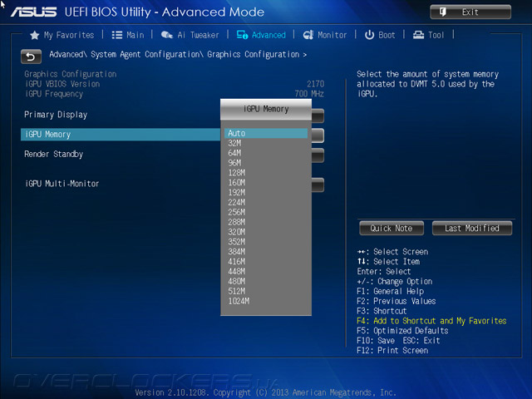Click the Primary Display value box
Image resolution: width=532 pixels, height=399 pixels.
(x=318, y=116)
